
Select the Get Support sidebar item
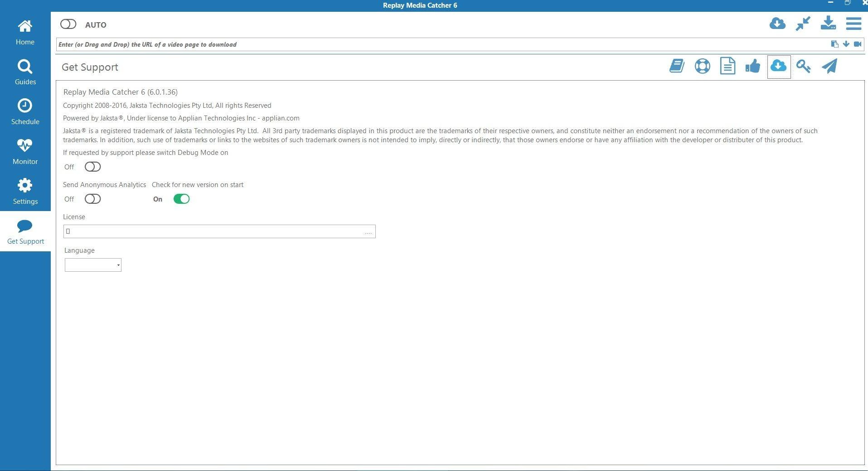coord(25,232)
